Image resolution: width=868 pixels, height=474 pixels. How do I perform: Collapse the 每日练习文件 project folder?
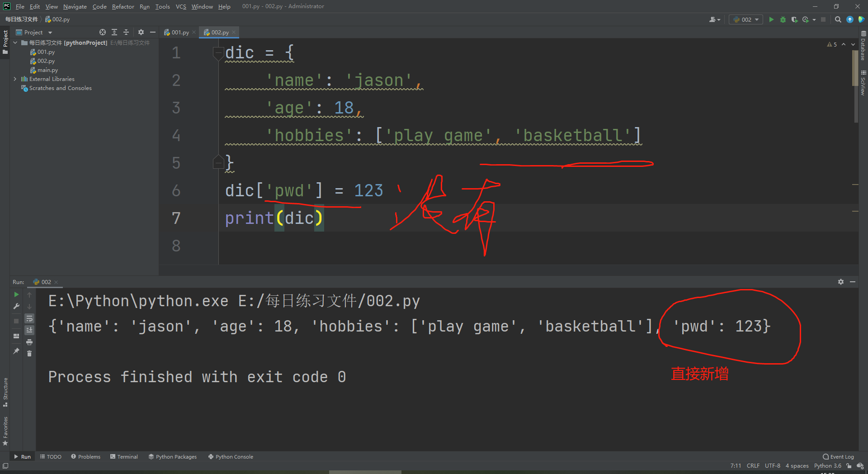(x=15, y=43)
